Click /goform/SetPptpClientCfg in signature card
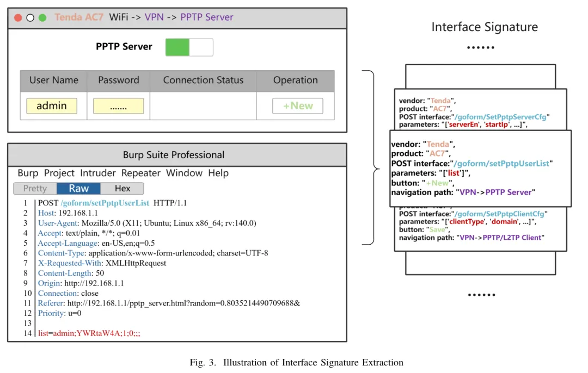Screen dimensions: 588x373 coord(499,214)
